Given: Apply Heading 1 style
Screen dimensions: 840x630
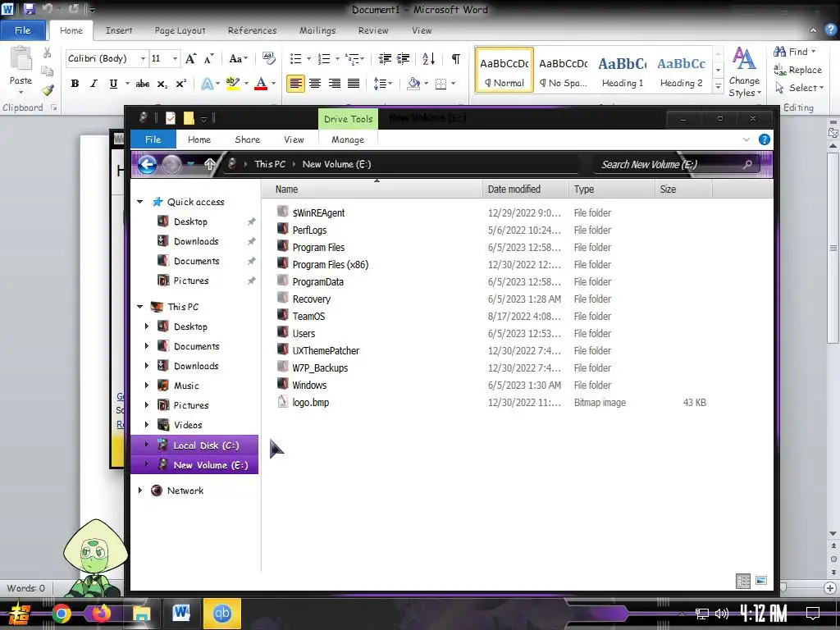Looking at the screenshot, I should click(x=622, y=71).
